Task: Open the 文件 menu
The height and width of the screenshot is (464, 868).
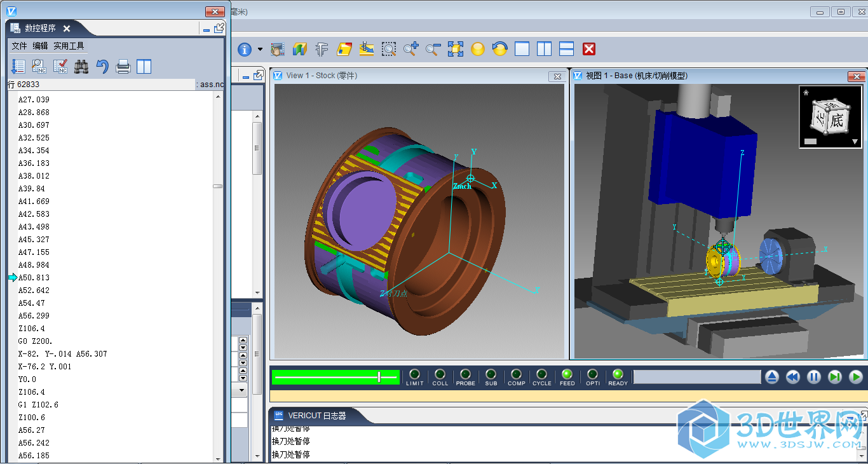Action: coord(20,46)
